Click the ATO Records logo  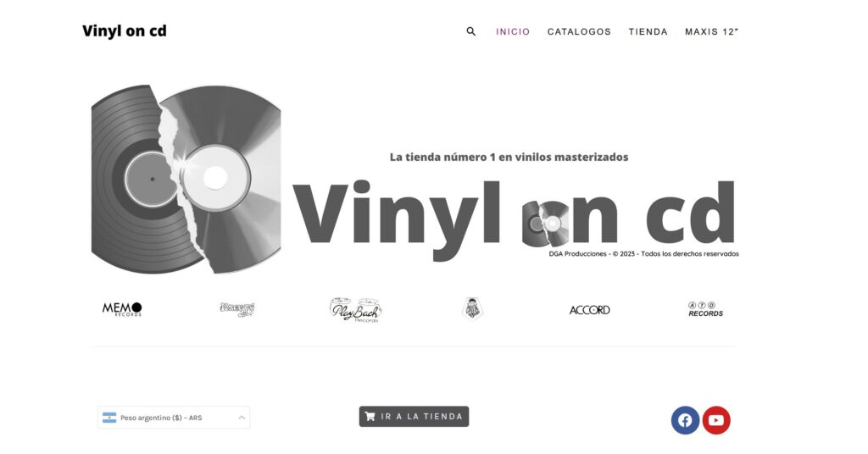706,309
